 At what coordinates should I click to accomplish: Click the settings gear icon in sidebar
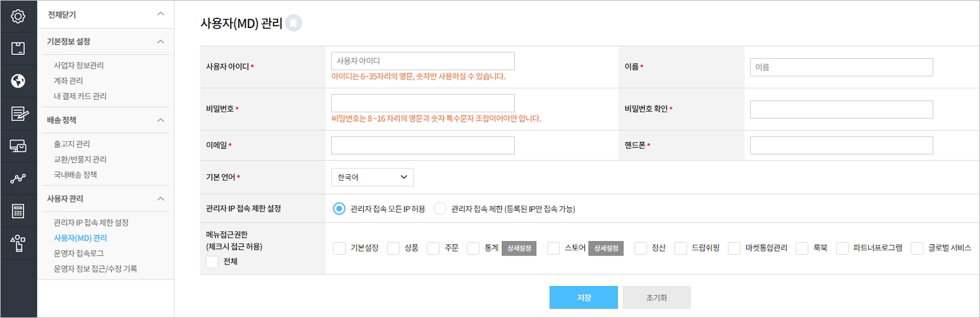pyautogui.click(x=18, y=16)
